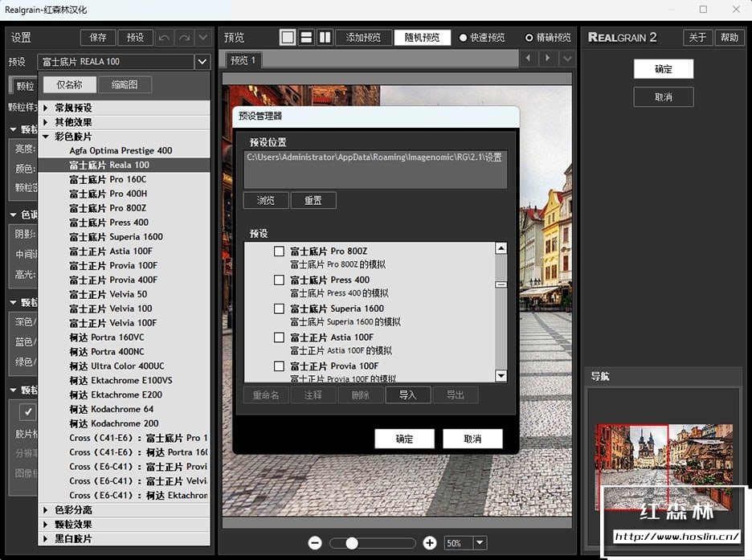Viewport: 752px width, 560px height.
Task: Check the 富士底片 Pro 800Z preset checkbox
Action: point(279,251)
